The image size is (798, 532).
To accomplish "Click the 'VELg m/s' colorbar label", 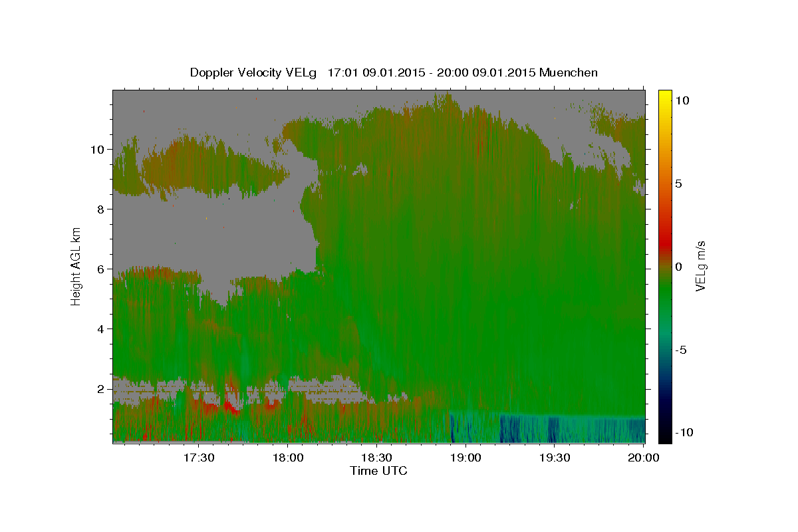I will pos(700,266).
